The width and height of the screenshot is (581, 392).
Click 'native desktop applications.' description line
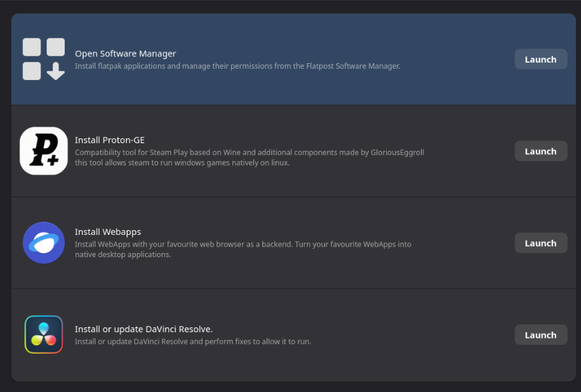122,255
